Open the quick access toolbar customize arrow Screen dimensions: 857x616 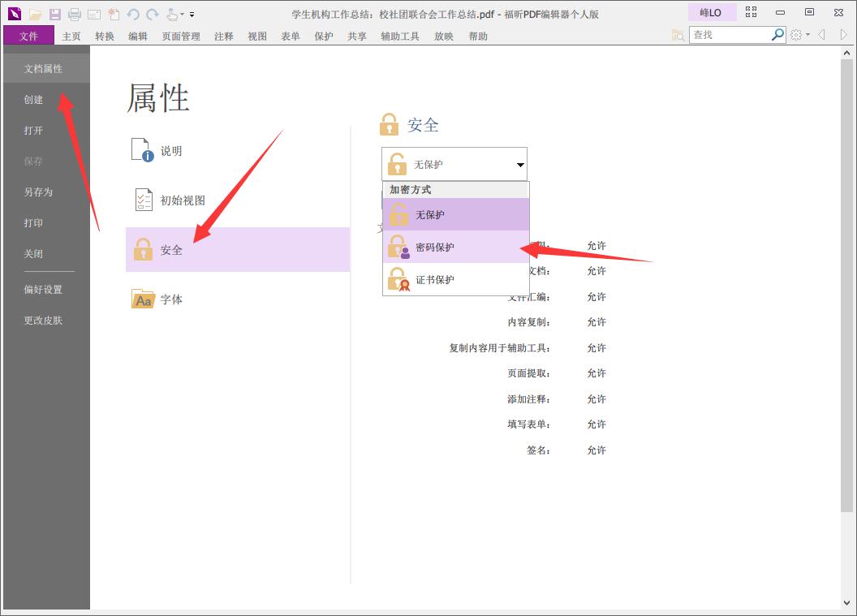pyautogui.click(x=192, y=14)
